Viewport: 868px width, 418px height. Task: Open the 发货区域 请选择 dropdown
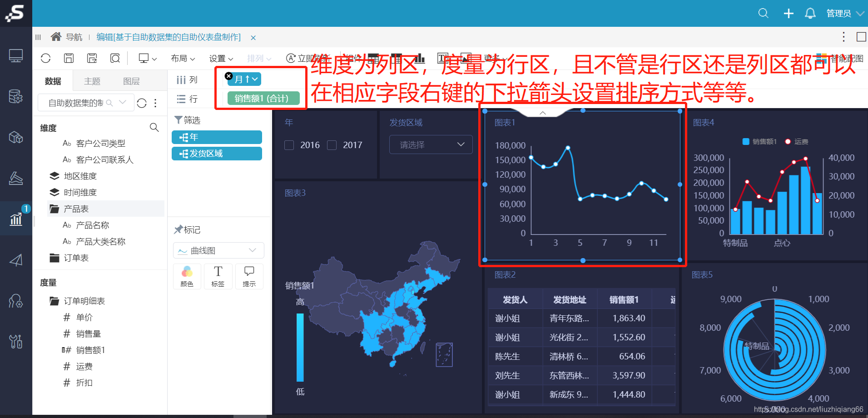tap(431, 144)
